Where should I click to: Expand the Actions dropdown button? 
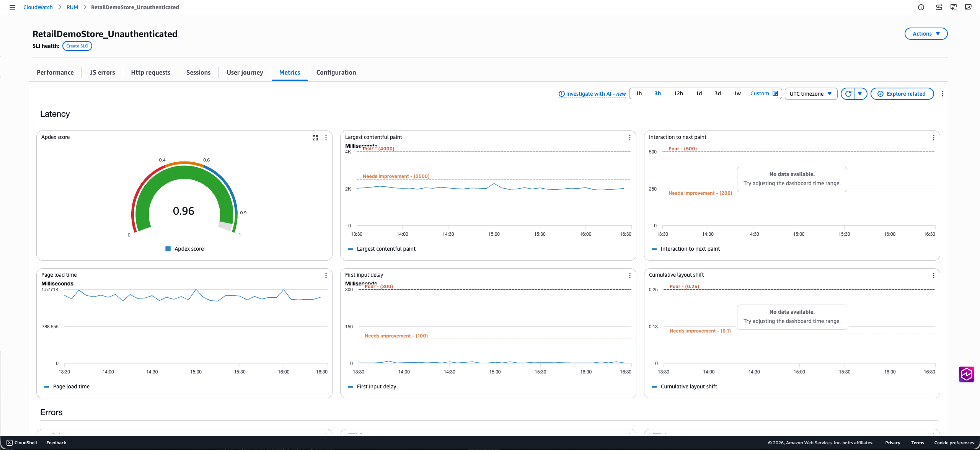pyautogui.click(x=926, y=34)
